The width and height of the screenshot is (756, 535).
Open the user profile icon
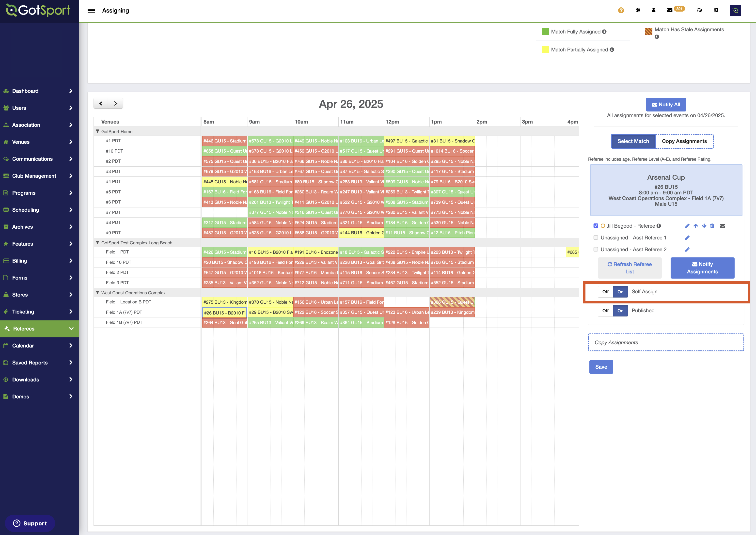point(654,10)
